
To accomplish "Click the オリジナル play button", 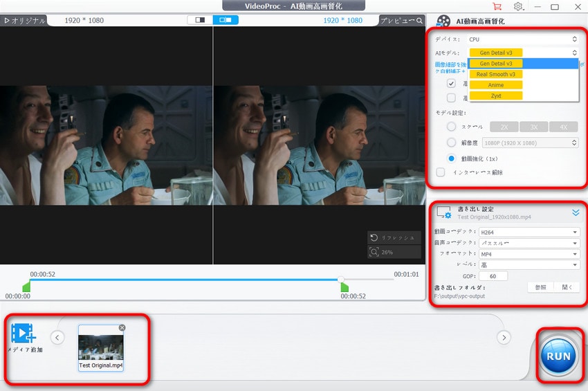I will 24,21.
